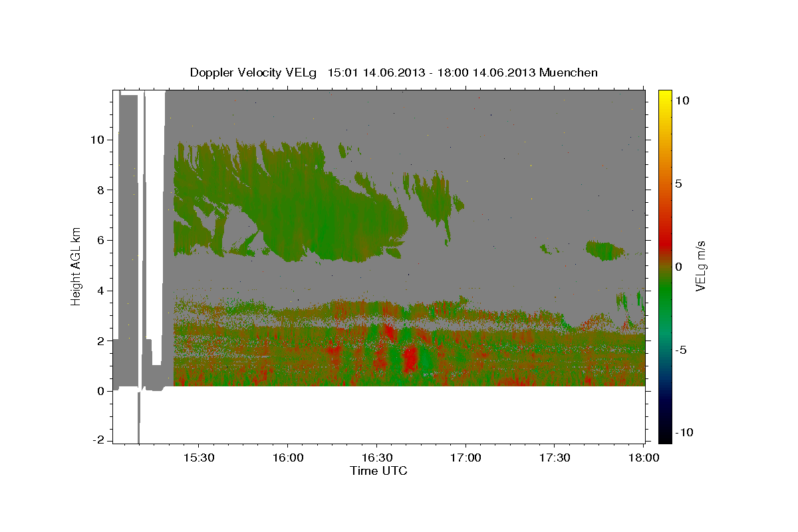Click the plot title starting 'Doppler Velocity VELg'
The width and height of the screenshot is (798, 532).
(394, 72)
